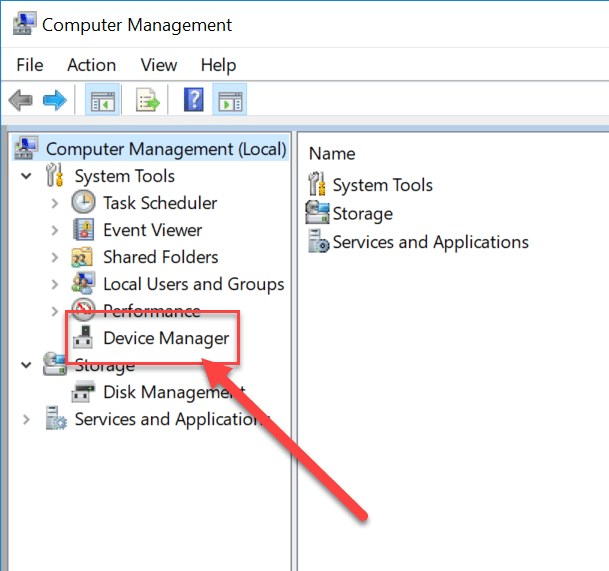Viewport: 609px width, 571px height.
Task: Click the Back arrow toolbar button
Action: click(20, 100)
